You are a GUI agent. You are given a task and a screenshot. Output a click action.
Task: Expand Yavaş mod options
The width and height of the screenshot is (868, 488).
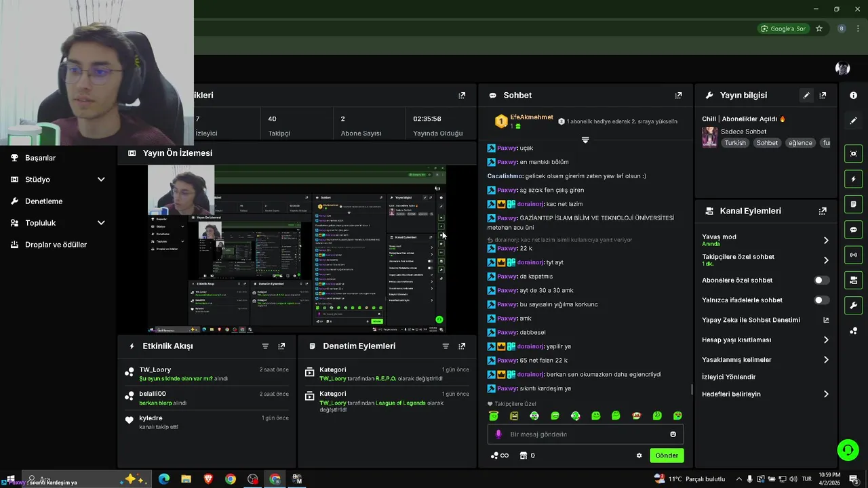pos(826,240)
